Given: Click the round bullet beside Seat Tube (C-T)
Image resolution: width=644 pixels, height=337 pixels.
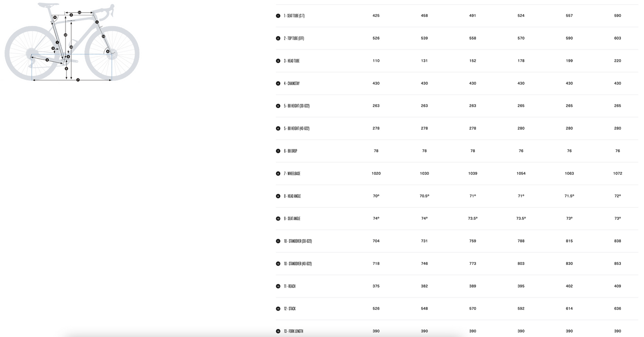Looking at the screenshot, I should click(x=278, y=16).
